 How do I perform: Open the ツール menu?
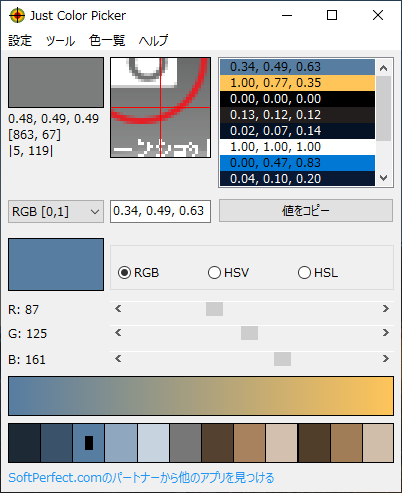(x=60, y=41)
